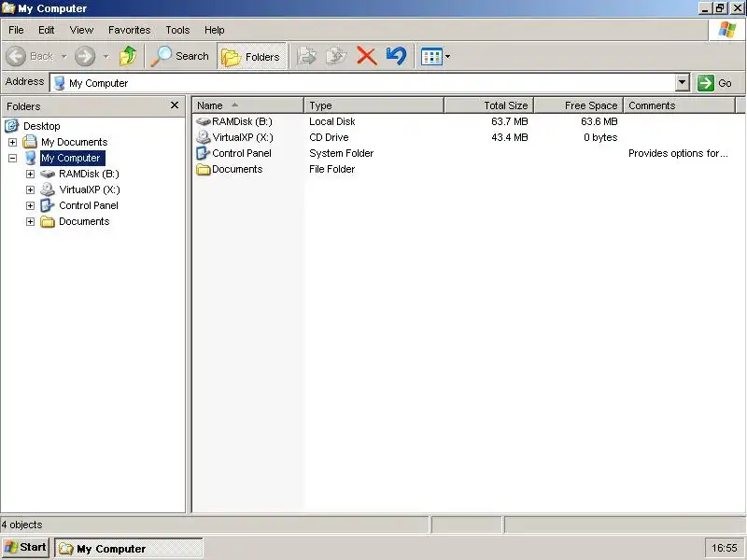The height and width of the screenshot is (560, 747).
Task: Open the Help menu
Action: click(x=215, y=30)
